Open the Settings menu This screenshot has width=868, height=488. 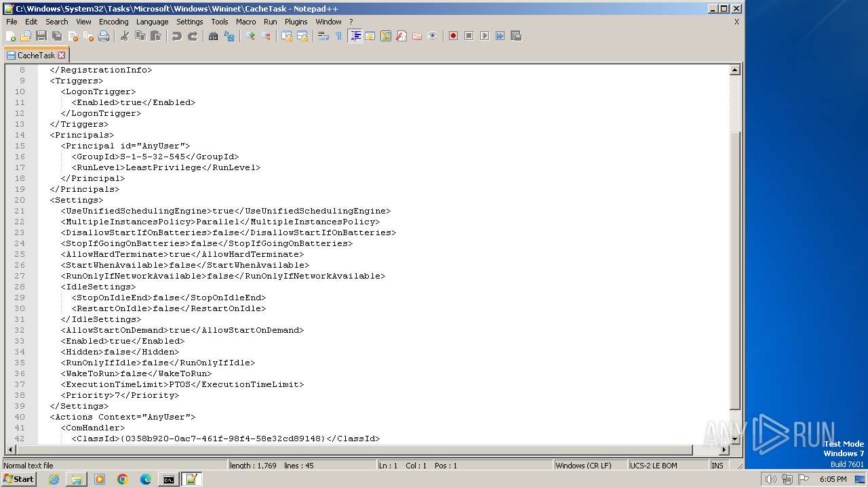coord(190,22)
